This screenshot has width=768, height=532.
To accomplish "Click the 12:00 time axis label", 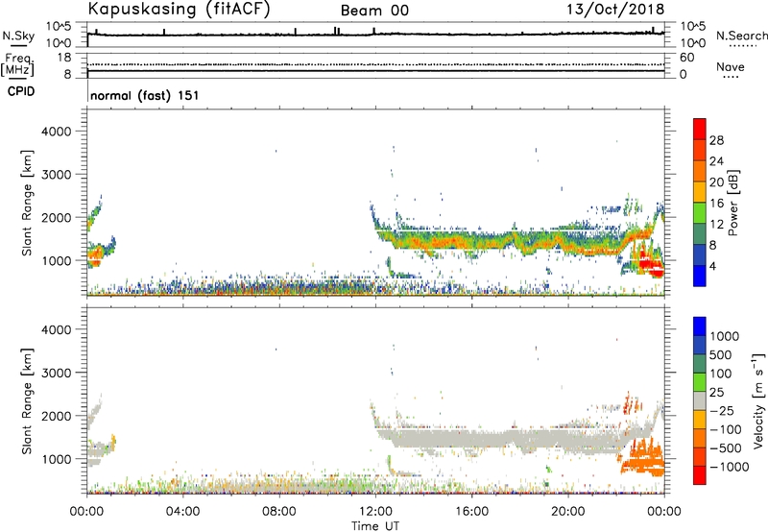I will (x=375, y=512).
